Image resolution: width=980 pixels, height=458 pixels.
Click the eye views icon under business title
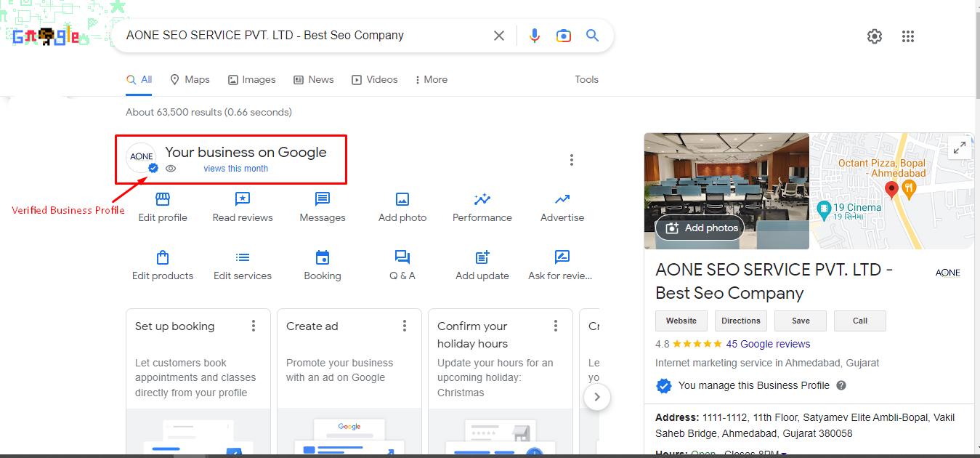pyautogui.click(x=171, y=169)
